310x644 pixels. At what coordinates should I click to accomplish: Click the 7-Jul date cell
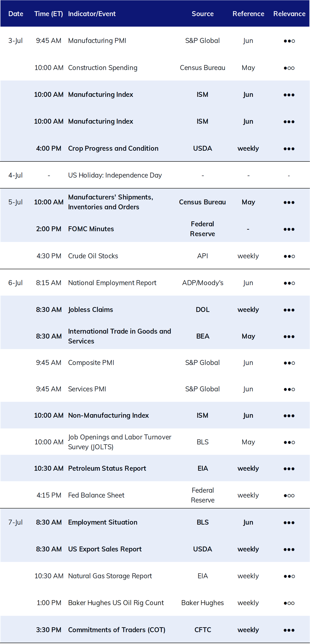tap(15, 522)
